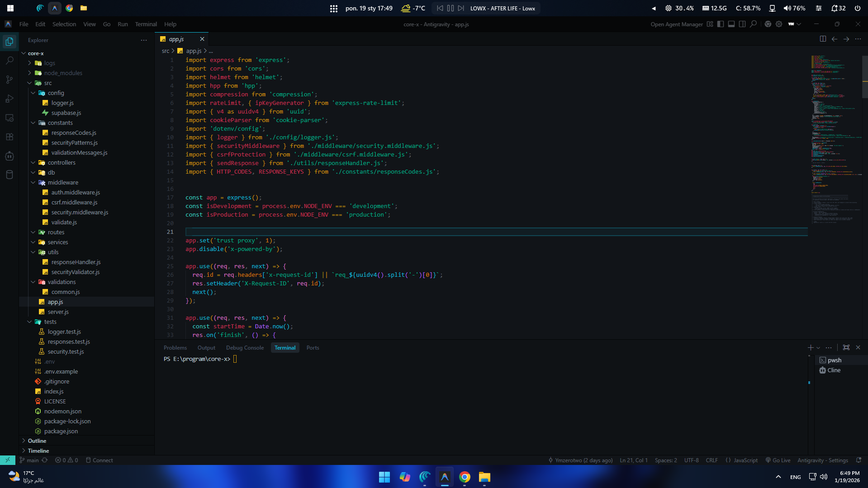Screen dimensions: 868x488
Task: Toggle the primary side bar layout button
Action: click(x=721, y=24)
